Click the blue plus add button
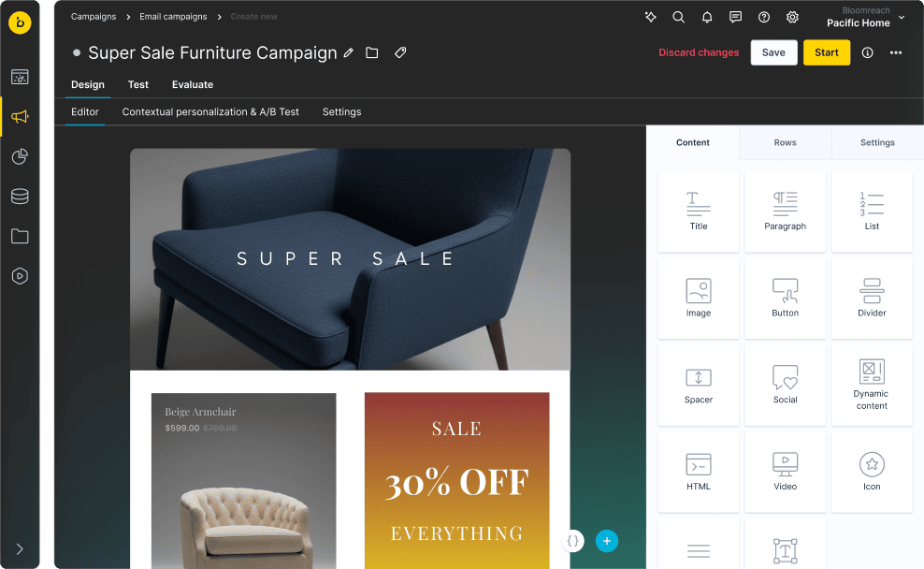This screenshot has height=569, width=924. pos(607,541)
